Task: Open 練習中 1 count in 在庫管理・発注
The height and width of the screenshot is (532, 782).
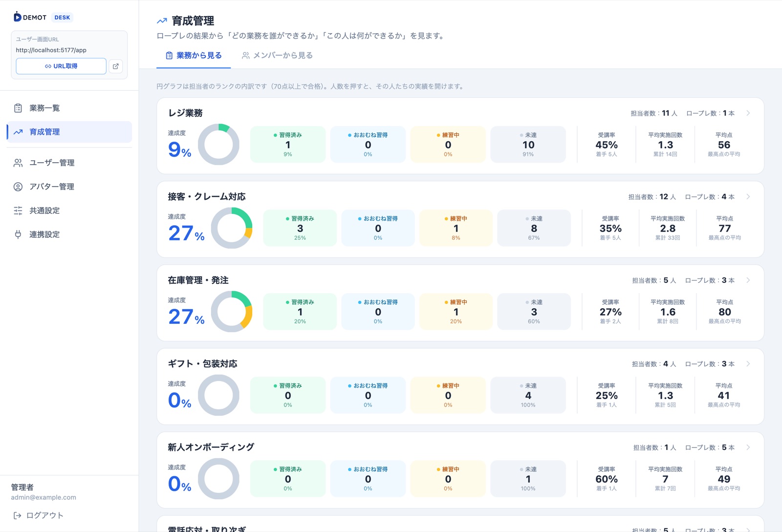Action: 456,312
